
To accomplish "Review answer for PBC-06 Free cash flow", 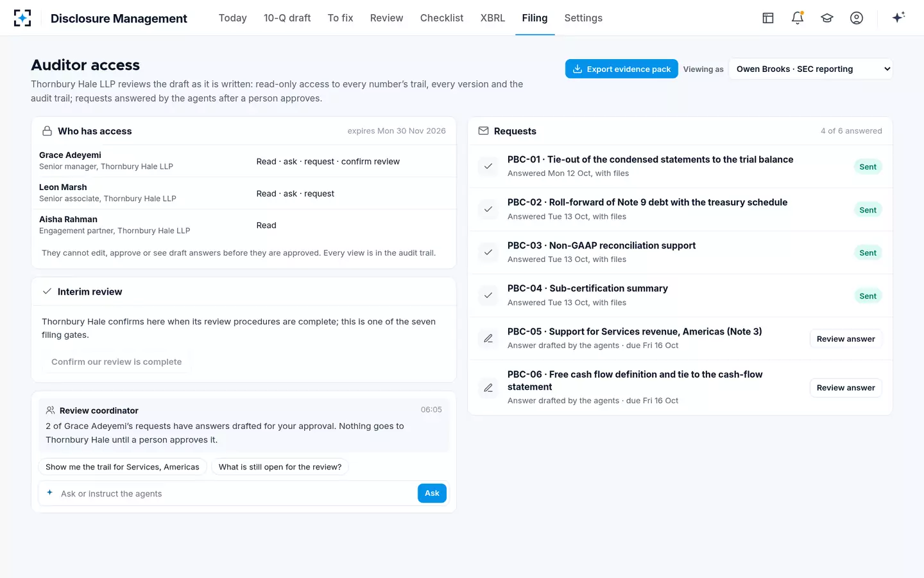I will click(x=846, y=387).
